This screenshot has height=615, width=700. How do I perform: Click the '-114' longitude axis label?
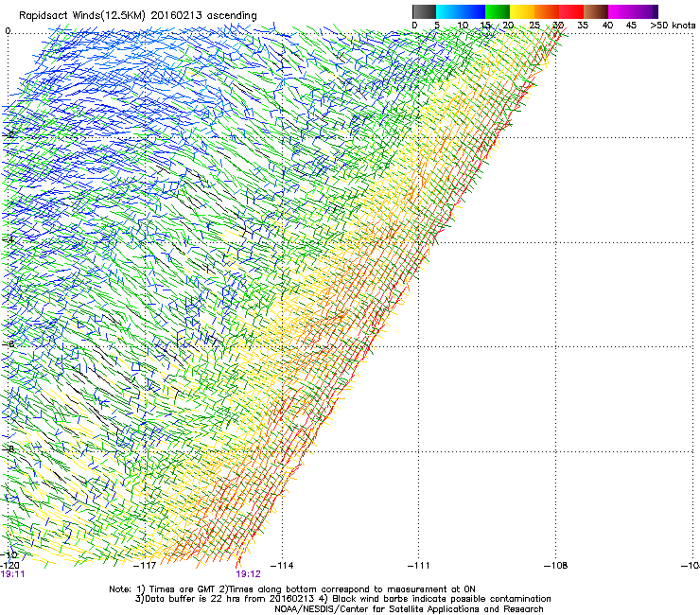tap(282, 566)
